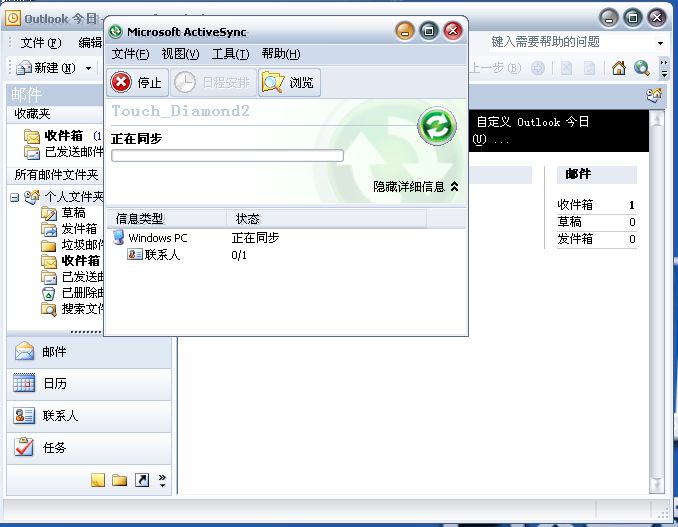Open ActiveSync 文件(F) menu
The width and height of the screenshot is (678, 527).
[x=130, y=54]
